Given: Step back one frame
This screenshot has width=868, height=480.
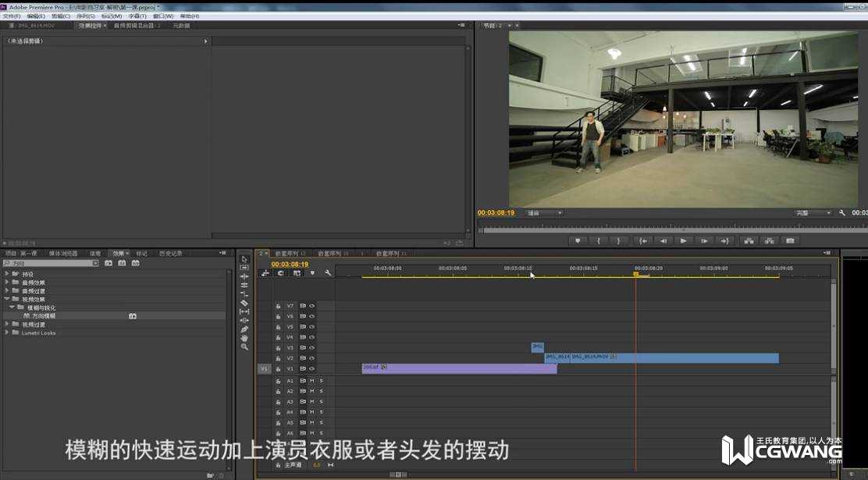Looking at the screenshot, I should pos(663,241).
